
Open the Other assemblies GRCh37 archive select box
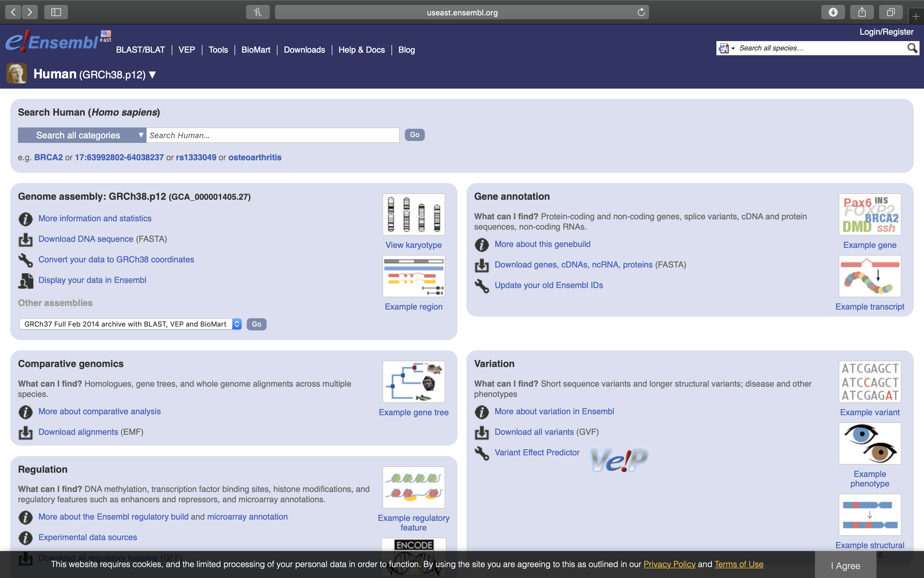pyautogui.click(x=131, y=324)
